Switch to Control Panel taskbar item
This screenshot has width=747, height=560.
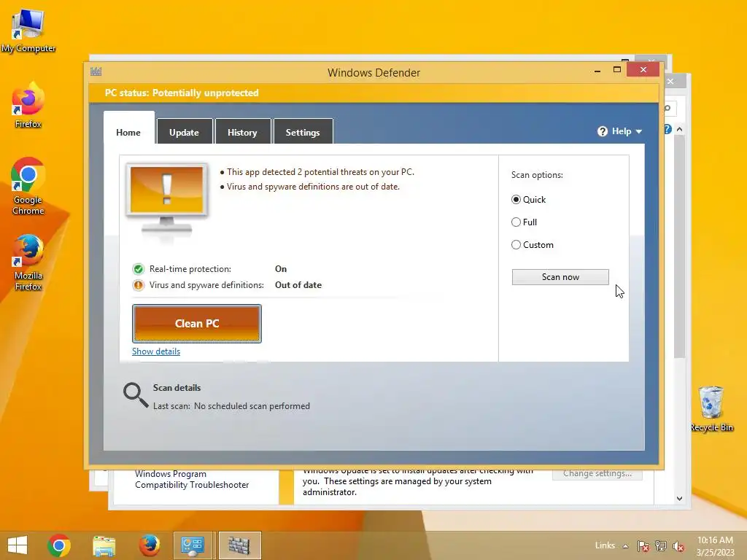193,545
